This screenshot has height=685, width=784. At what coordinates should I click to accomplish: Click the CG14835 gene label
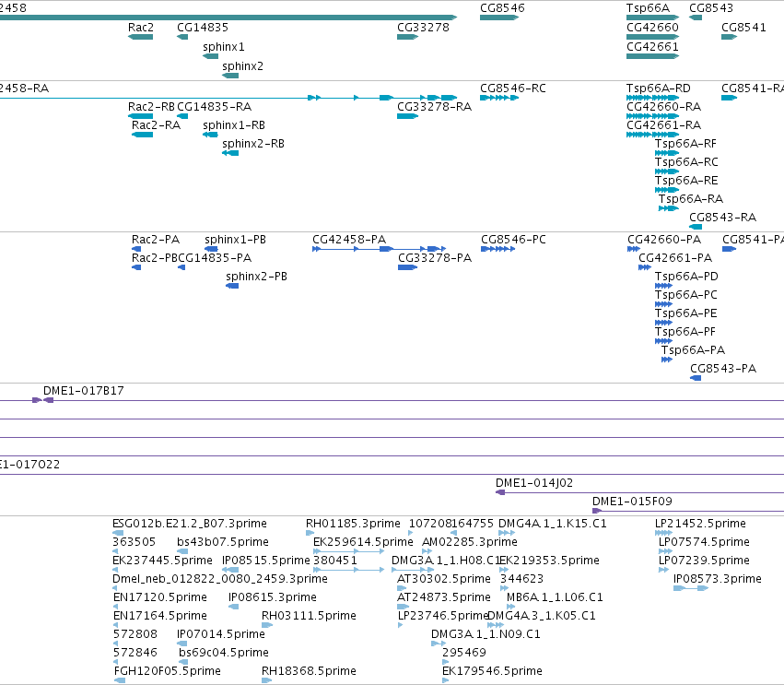click(203, 28)
